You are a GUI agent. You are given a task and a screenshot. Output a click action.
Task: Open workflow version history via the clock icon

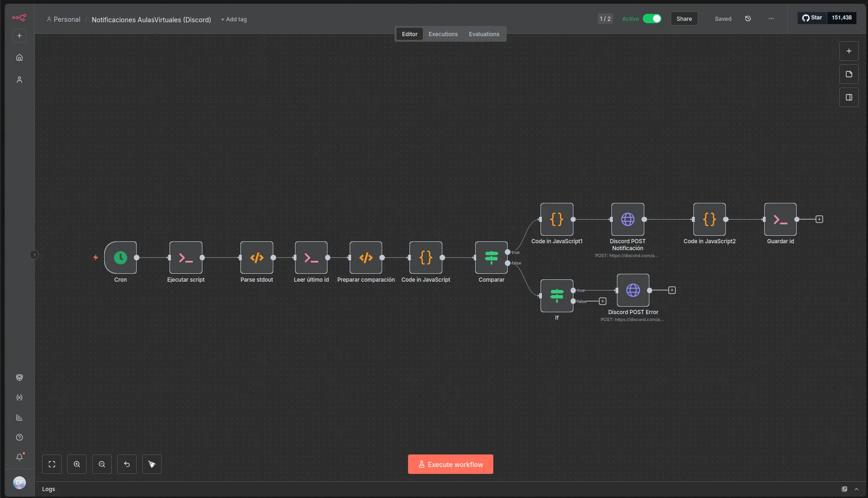[747, 19]
